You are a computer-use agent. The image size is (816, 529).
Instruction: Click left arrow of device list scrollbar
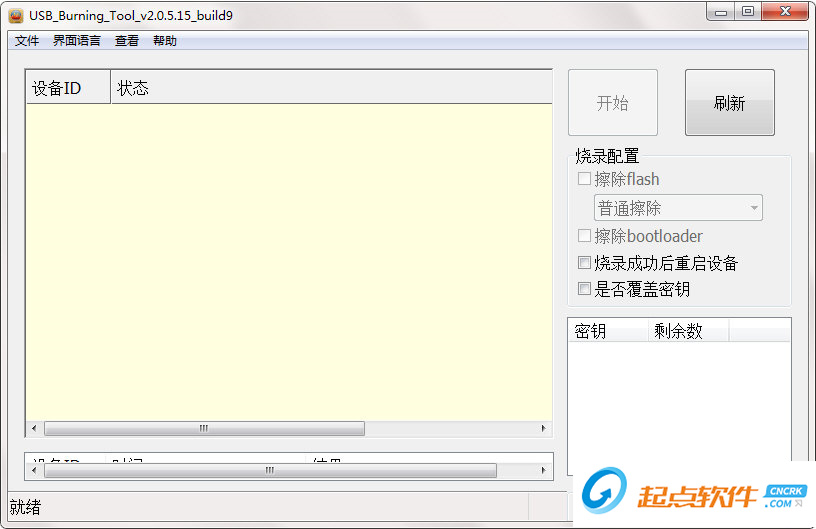click(34, 428)
